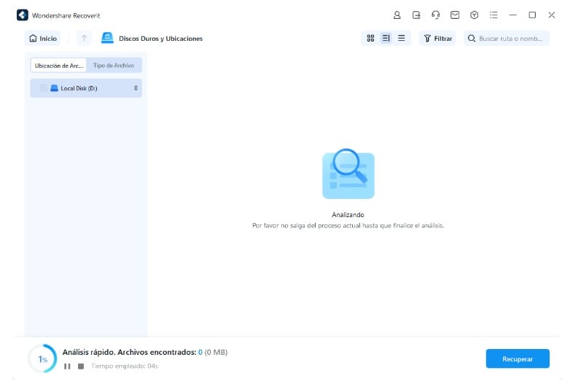Minimize the Recoverit window
Image resolution: width=581 pixels, height=392 pixels.
coord(512,15)
